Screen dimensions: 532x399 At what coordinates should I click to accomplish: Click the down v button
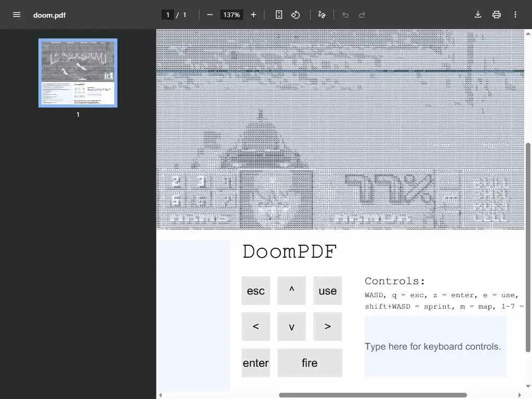(x=291, y=326)
